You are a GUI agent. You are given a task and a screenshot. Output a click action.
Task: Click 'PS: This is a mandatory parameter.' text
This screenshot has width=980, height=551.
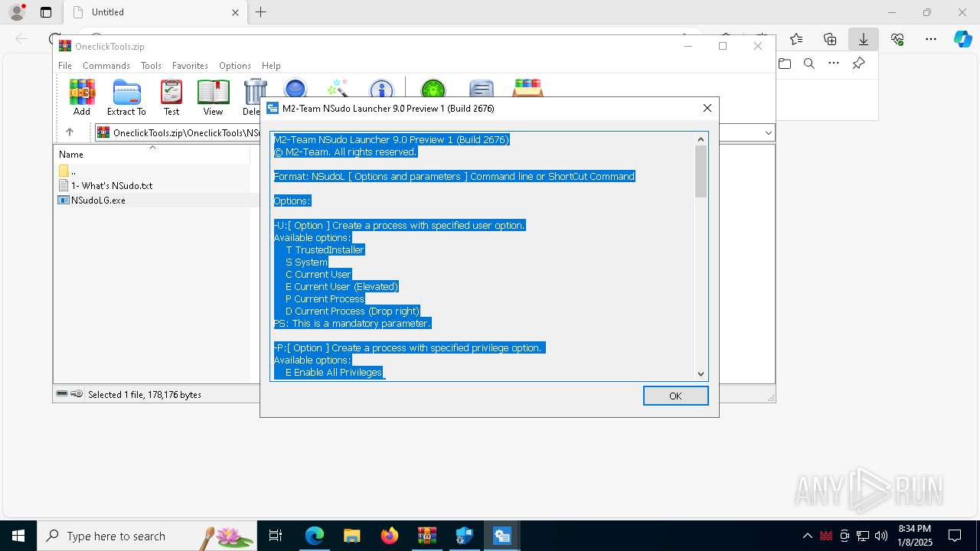352,324
